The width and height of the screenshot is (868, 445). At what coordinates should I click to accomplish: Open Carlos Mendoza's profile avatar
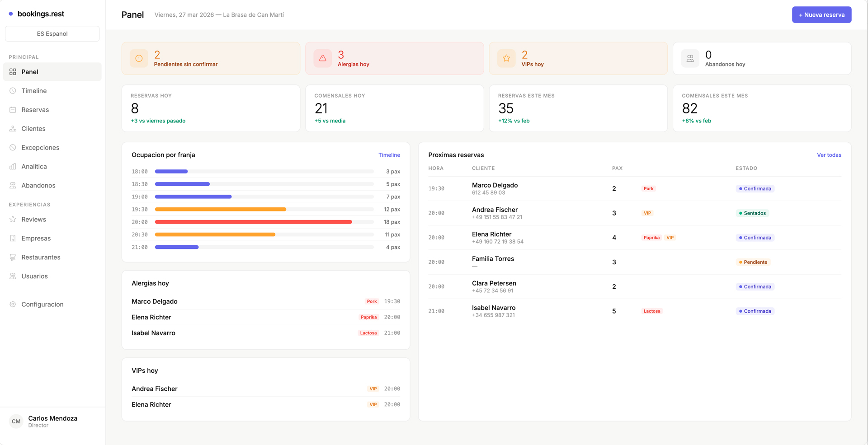tap(16, 421)
